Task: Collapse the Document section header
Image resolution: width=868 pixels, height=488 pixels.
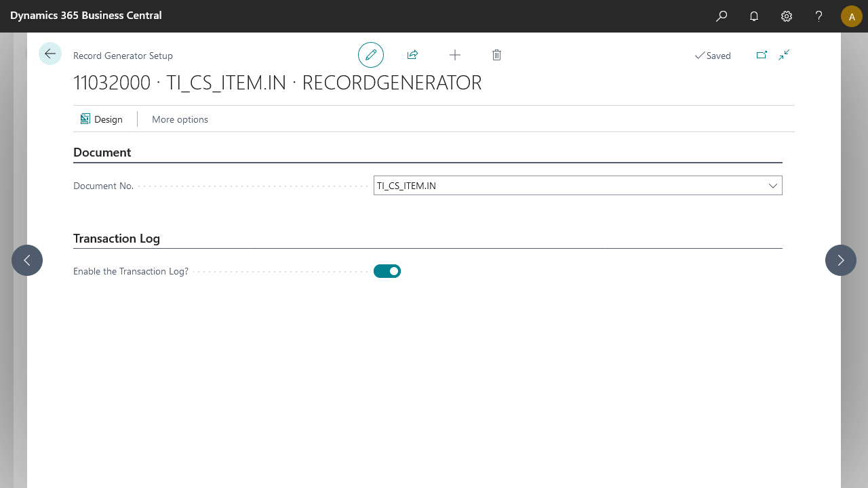Action: tap(102, 152)
